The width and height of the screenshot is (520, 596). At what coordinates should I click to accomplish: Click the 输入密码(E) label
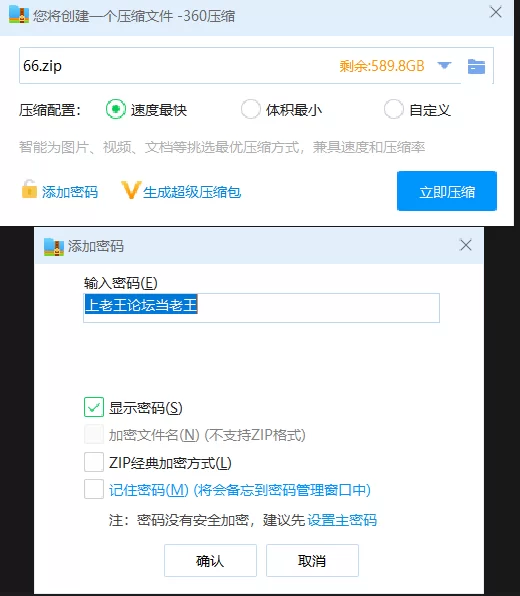pos(120,283)
